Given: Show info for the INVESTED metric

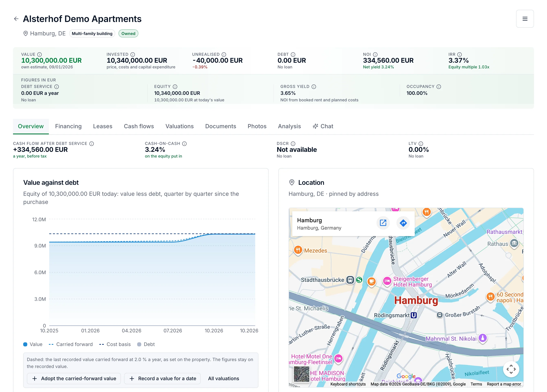Looking at the screenshot, I should pos(133,55).
